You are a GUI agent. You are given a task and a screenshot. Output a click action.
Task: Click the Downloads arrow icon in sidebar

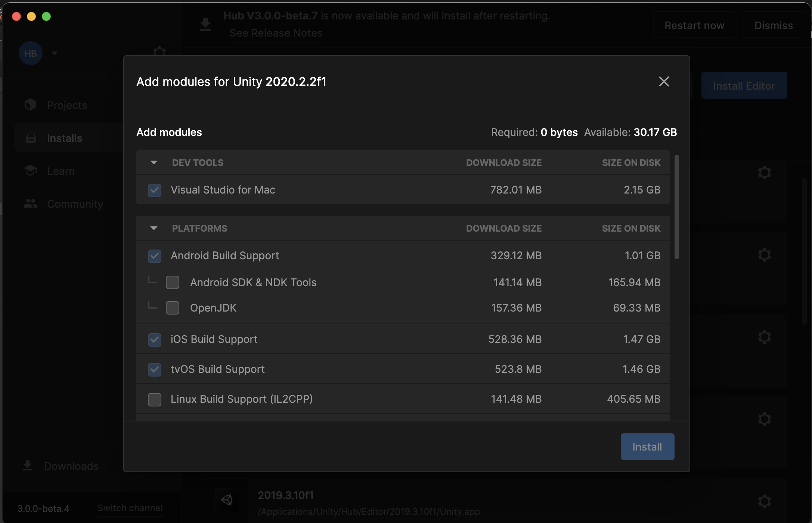click(28, 465)
